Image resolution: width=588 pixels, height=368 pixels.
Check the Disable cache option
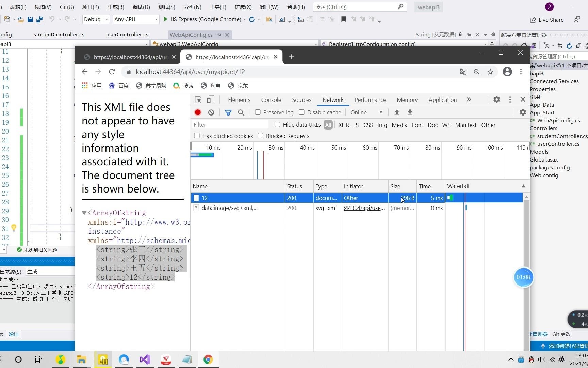coord(302,112)
